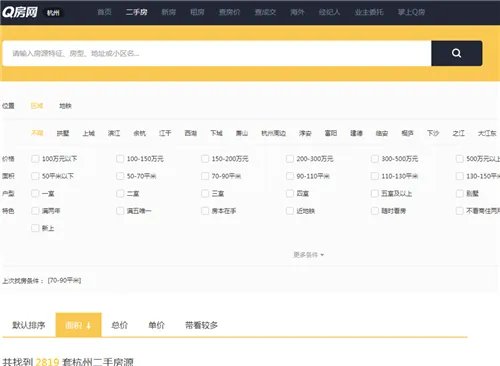This screenshot has height=366, width=500.
Task: Filter by 拱墅 district
Action: pos(63,133)
